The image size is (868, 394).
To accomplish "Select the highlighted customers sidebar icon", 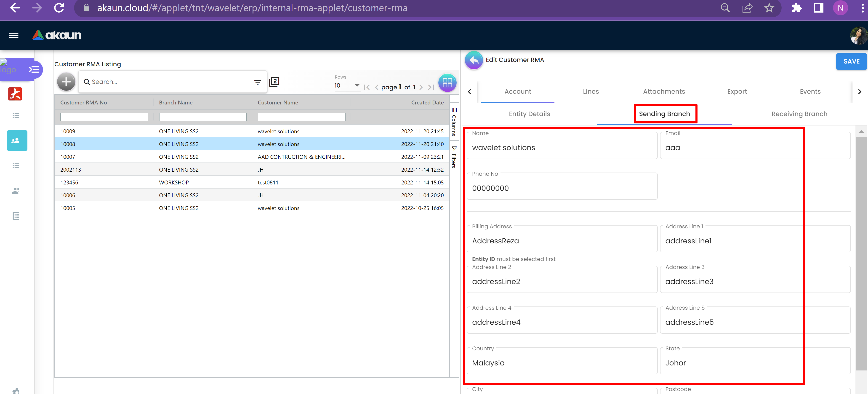I will (17, 141).
